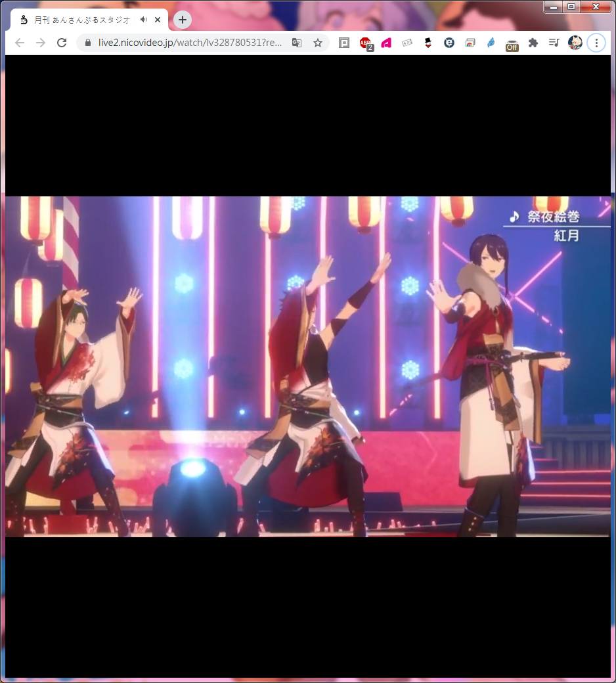Open the Chrome three-dot menu
Image resolution: width=616 pixels, height=683 pixels.
pyautogui.click(x=596, y=43)
